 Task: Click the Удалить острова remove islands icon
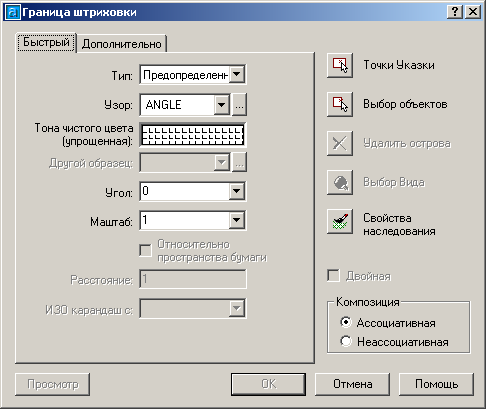click(x=340, y=144)
